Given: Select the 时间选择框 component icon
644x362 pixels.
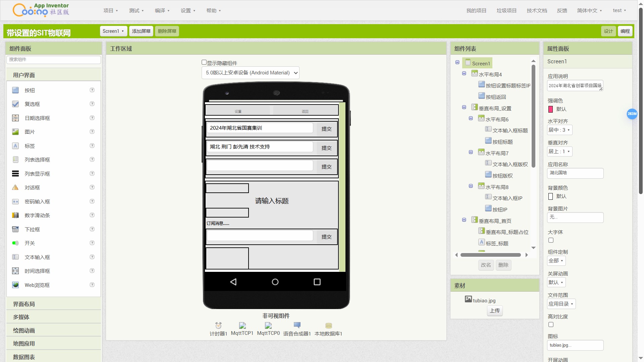Looking at the screenshot, I should [x=15, y=271].
